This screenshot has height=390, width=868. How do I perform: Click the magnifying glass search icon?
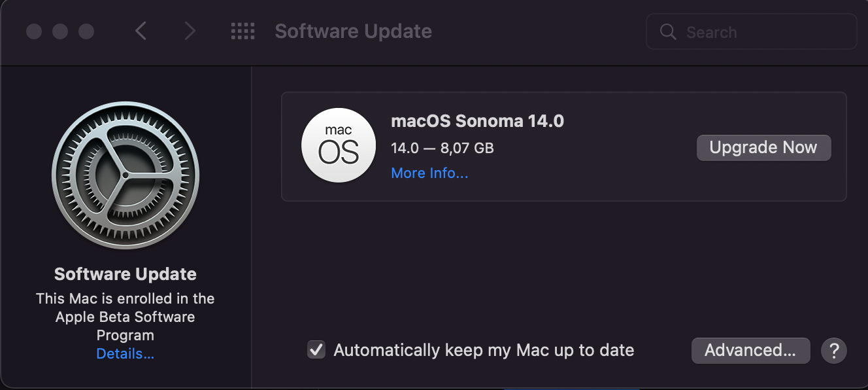pyautogui.click(x=668, y=32)
